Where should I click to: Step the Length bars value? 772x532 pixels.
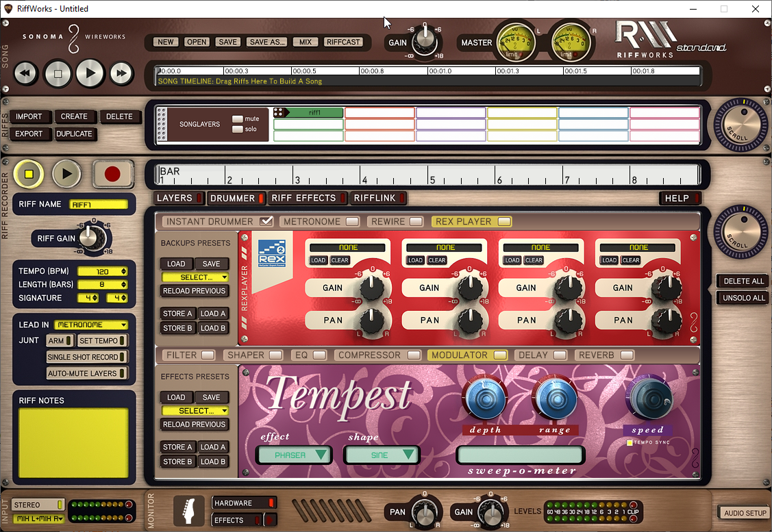[x=123, y=284]
